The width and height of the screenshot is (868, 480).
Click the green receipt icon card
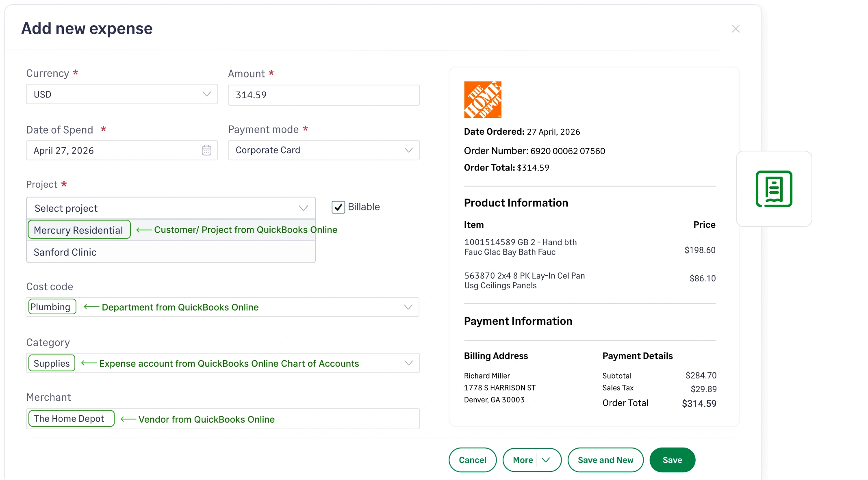click(x=774, y=189)
